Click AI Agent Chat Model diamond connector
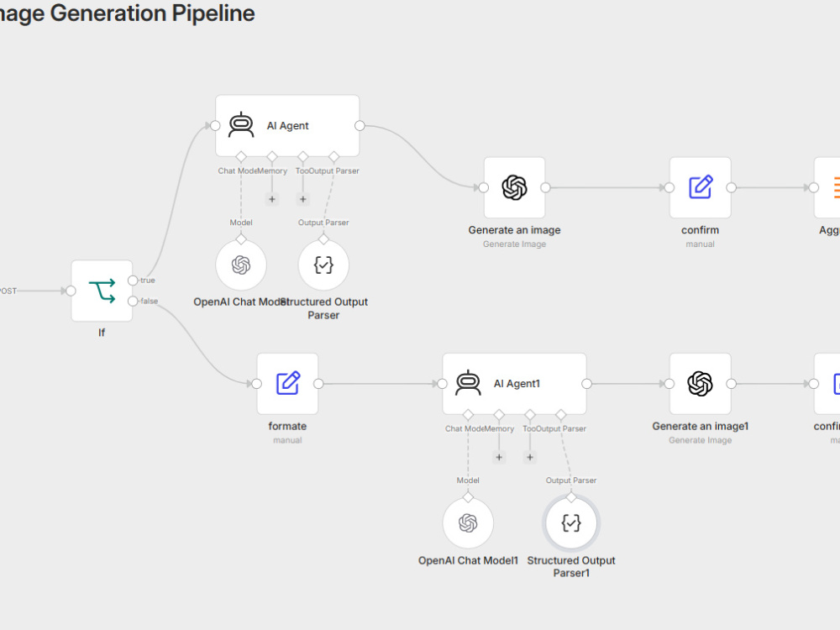 (x=241, y=156)
